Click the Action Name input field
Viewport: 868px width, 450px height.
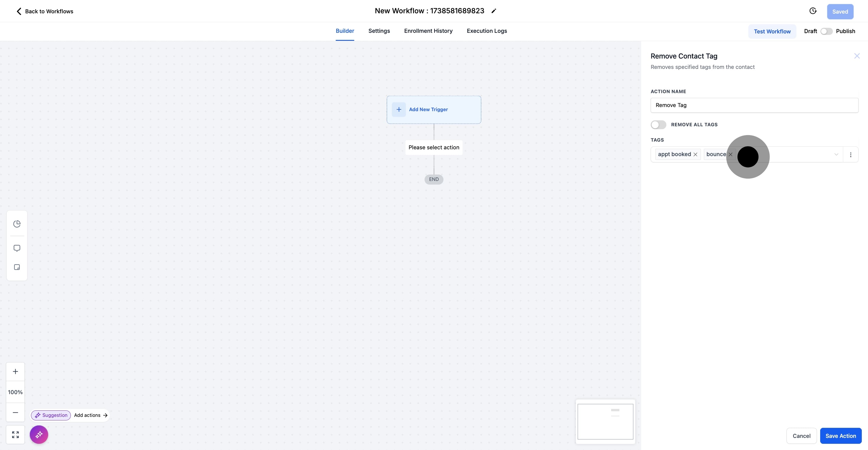coord(754,105)
